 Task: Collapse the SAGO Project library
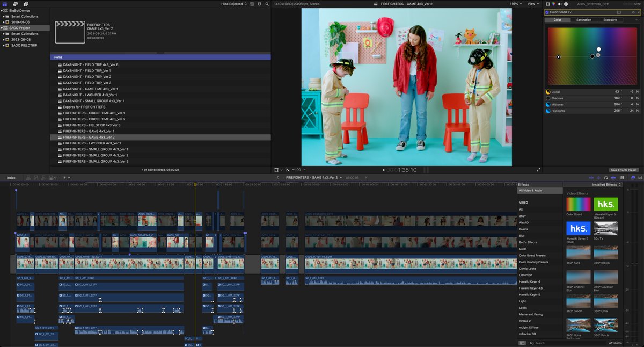point(2,27)
